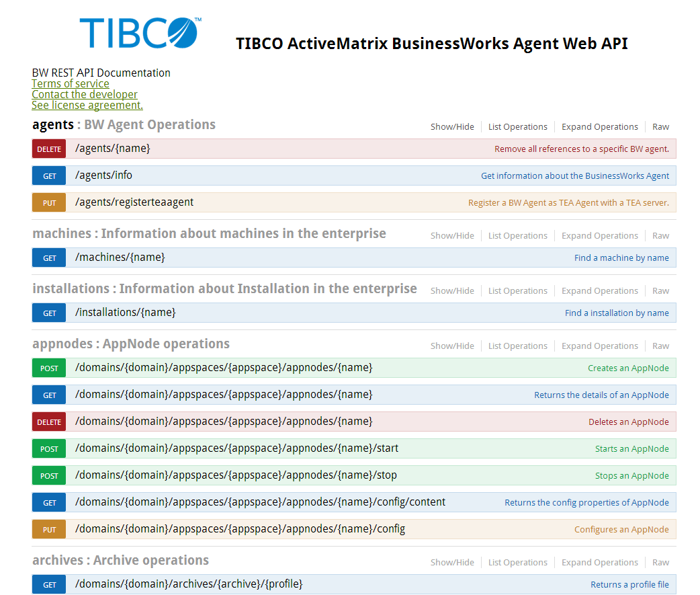Click List Operations for agents section
Viewport: 700px width, 595px height.
[517, 127]
